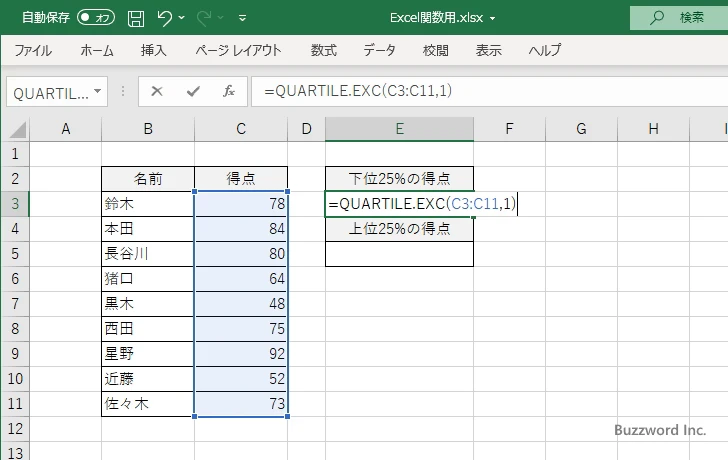Cancel the formula entry with the X icon
This screenshot has height=460, width=728.
[x=157, y=91]
